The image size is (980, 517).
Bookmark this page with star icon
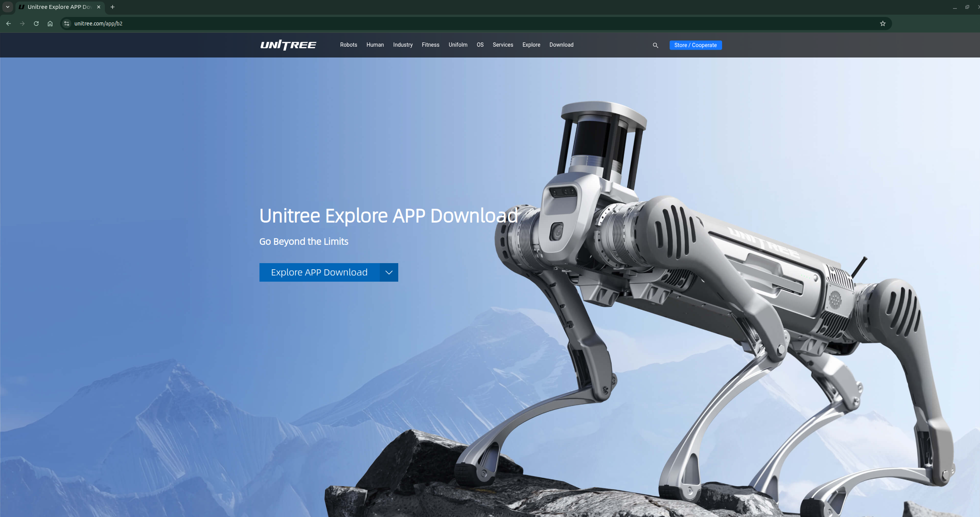pyautogui.click(x=882, y=24)
